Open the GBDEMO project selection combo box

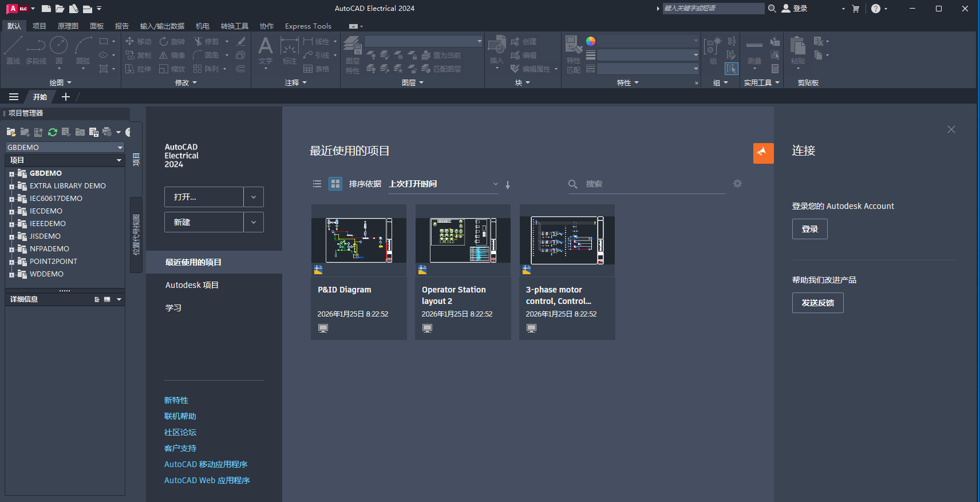click(x=65, y=147)
